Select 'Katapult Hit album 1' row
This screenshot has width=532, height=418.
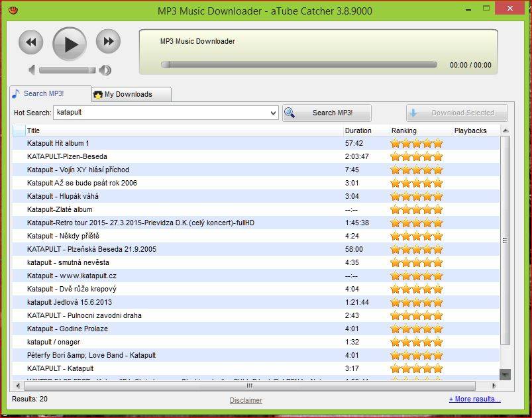coord(256,143)
